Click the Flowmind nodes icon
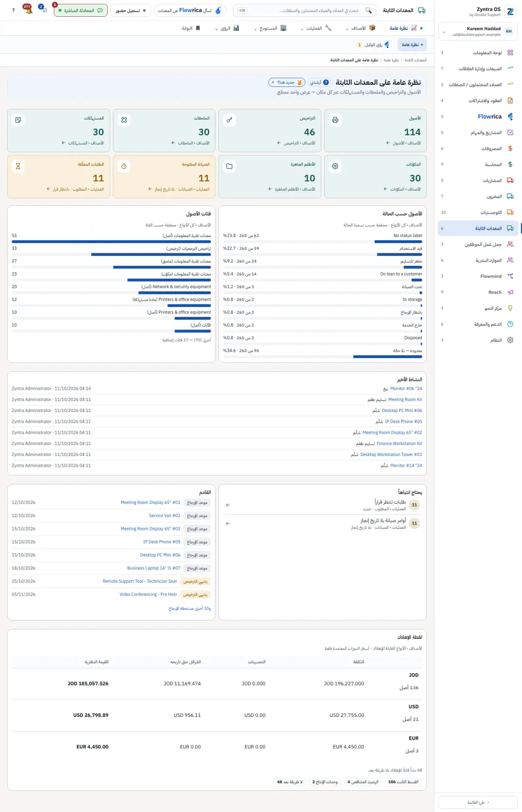The height and width of the screenshot is (812, 522). (x=510, y=276)
